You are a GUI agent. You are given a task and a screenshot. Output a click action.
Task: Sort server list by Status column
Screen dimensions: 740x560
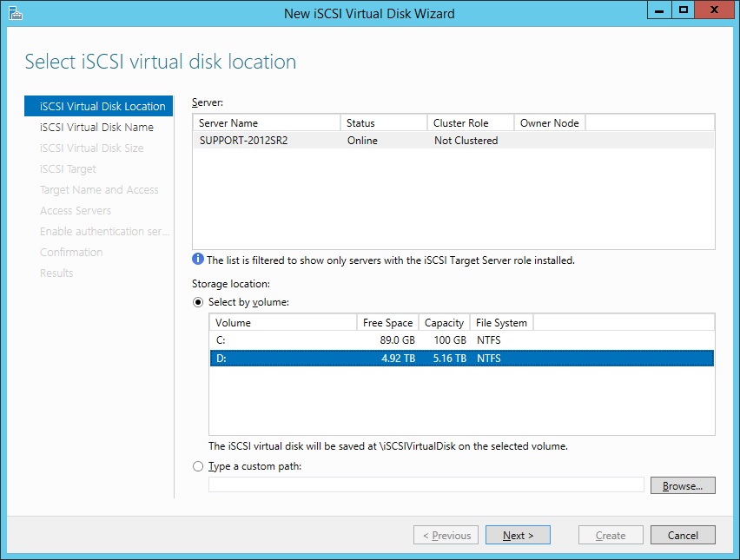[384, 123]
